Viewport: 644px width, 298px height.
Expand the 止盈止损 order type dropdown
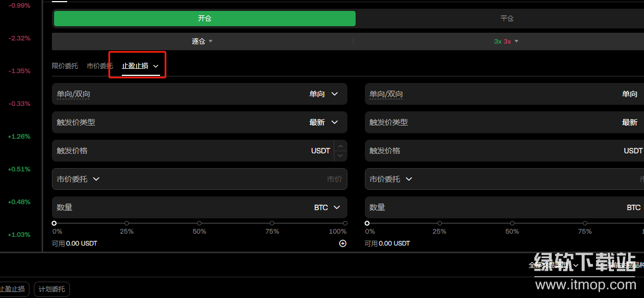140,66
